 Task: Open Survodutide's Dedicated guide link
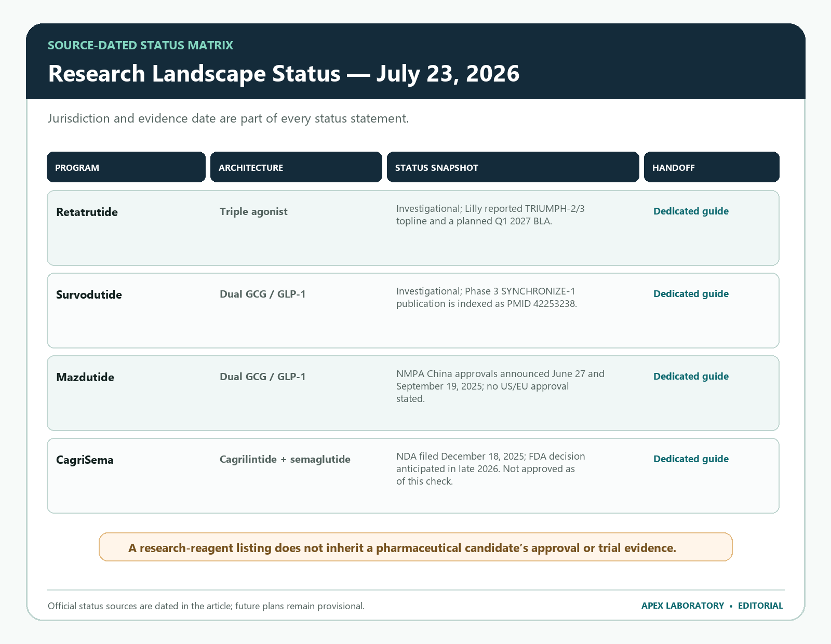point(691,294)
